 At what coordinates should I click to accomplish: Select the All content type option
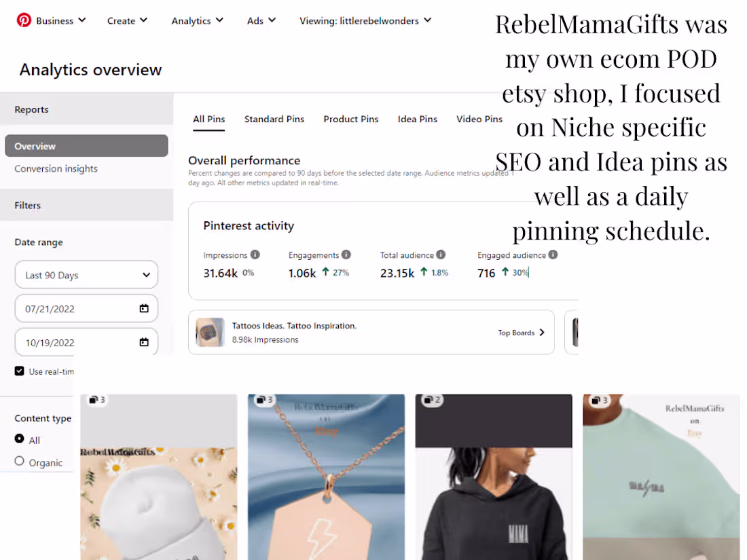[x=18, y=440]
